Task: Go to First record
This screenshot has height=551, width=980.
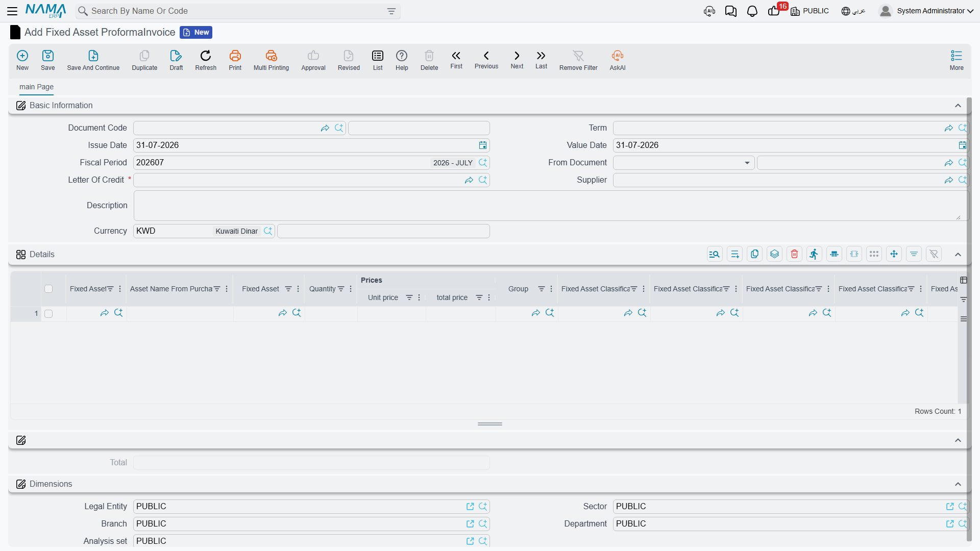Action: click(456, 60)
